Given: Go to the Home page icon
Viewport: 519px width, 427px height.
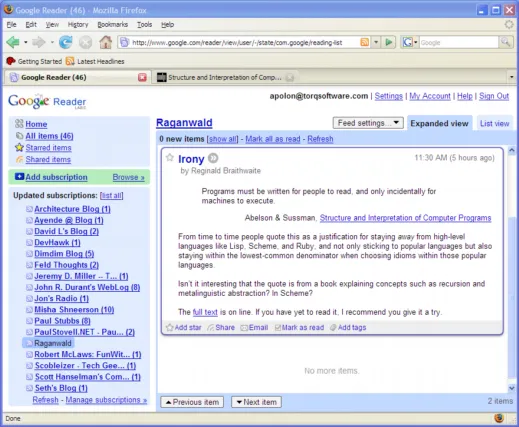Looking at the screenshot, I should tap(106, 42).
